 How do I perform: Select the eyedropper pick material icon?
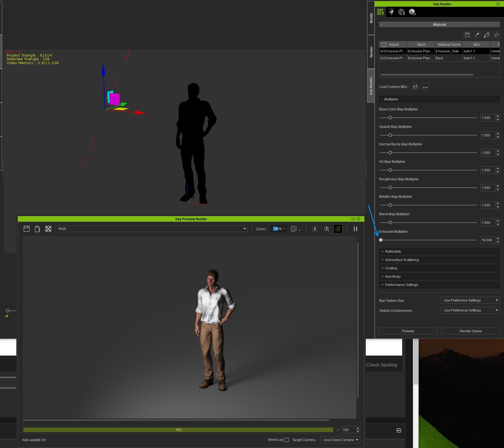[x=477, y=35]
